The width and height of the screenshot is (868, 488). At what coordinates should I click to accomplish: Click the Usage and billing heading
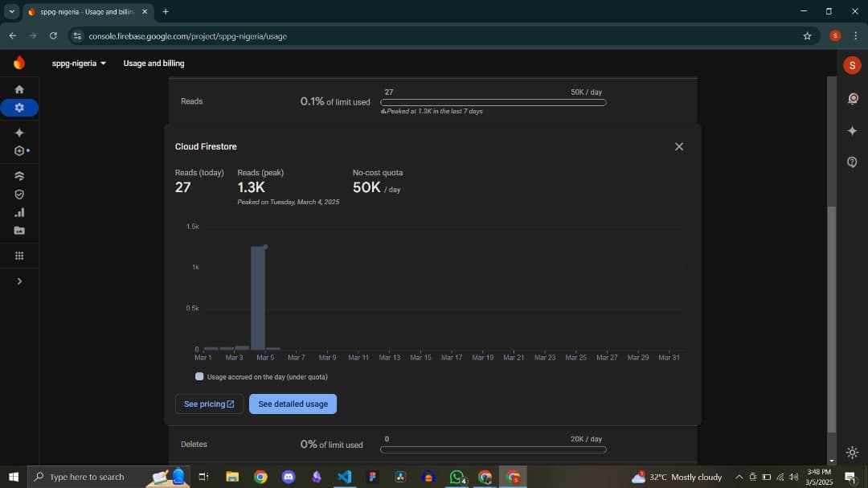(x=154, y=64)
